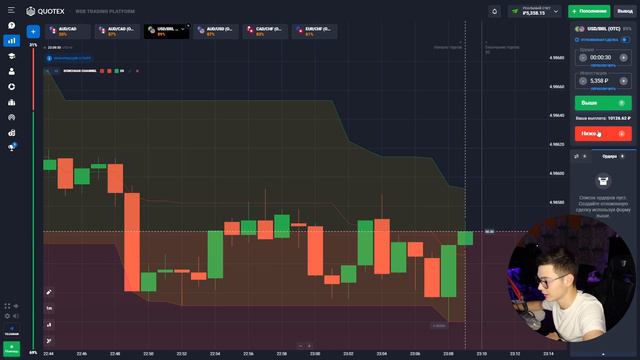Screen dimensions: 640x360
Task: Expand the account balance dropdown
Action: (556, 11)
